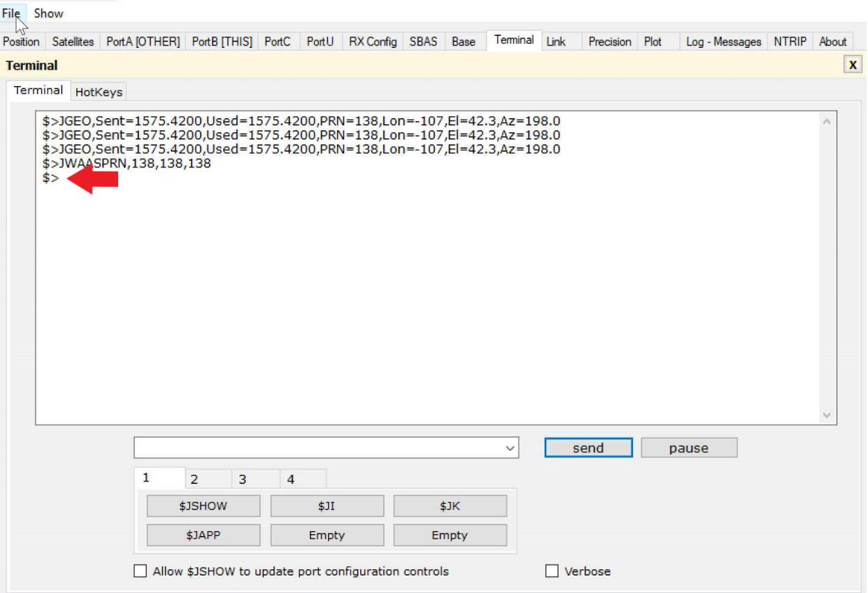Go to the RX Config tab

tap(373, 42)
